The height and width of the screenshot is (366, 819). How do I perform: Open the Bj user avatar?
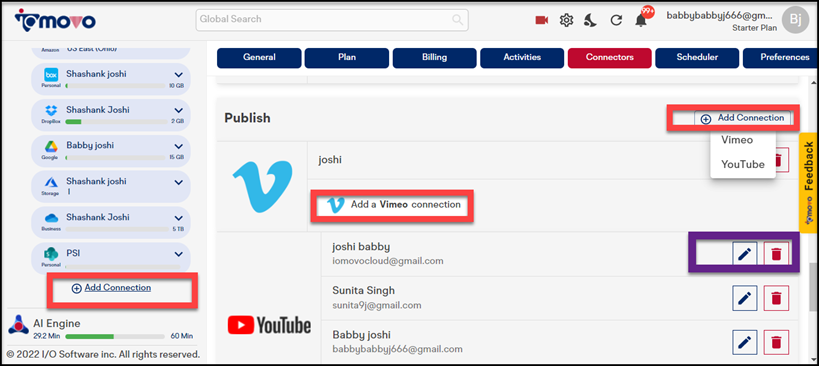(795, 20)
